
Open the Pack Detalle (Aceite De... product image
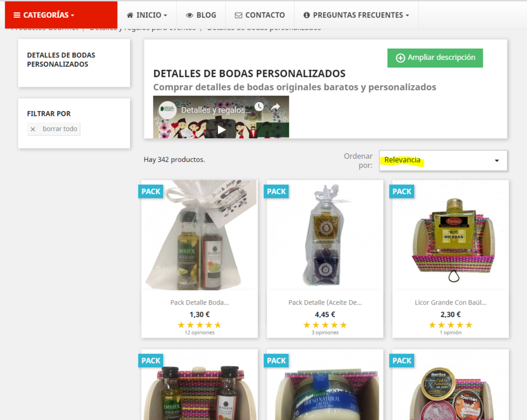coord(325,235)
